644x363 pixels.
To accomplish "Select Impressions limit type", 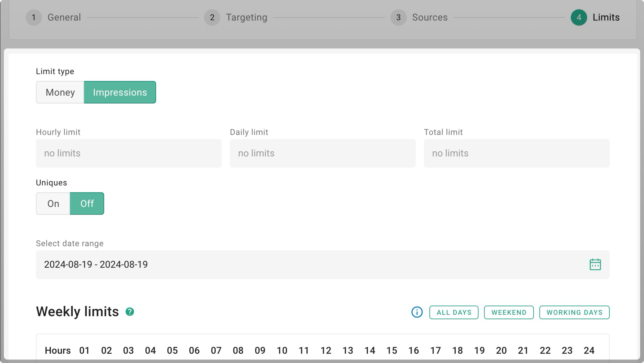I will coord(120,92).
